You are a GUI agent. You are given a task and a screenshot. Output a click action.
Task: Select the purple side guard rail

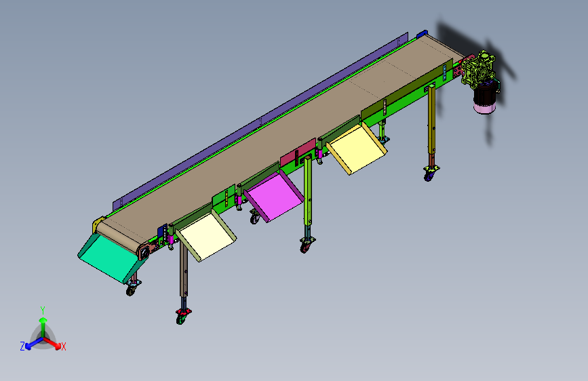point(260,122)
